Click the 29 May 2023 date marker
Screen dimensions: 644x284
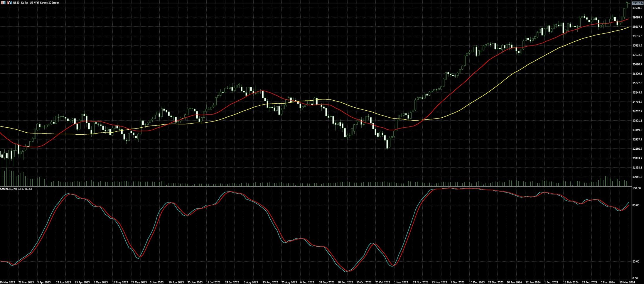click(x=139, y=282)
